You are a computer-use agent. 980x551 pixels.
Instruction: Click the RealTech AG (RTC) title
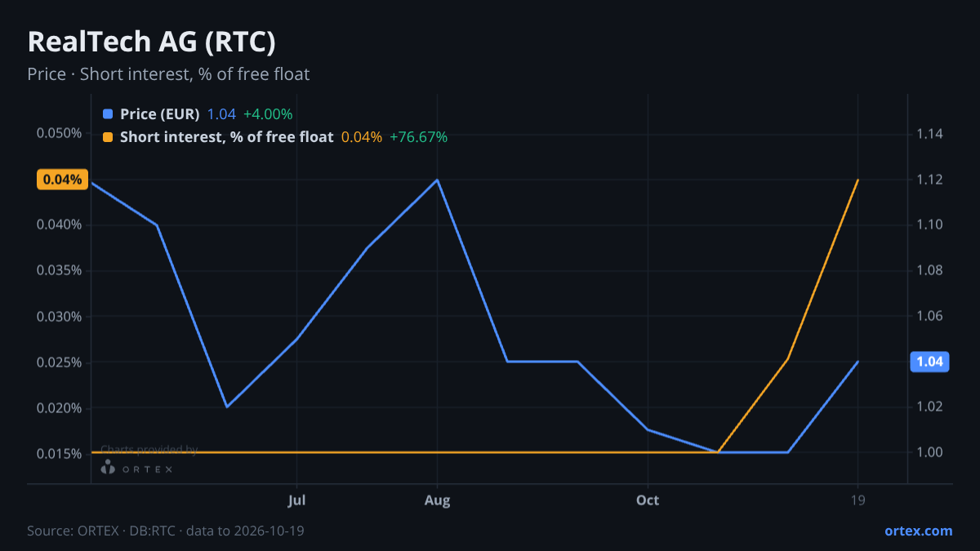(x=151, y=42)
